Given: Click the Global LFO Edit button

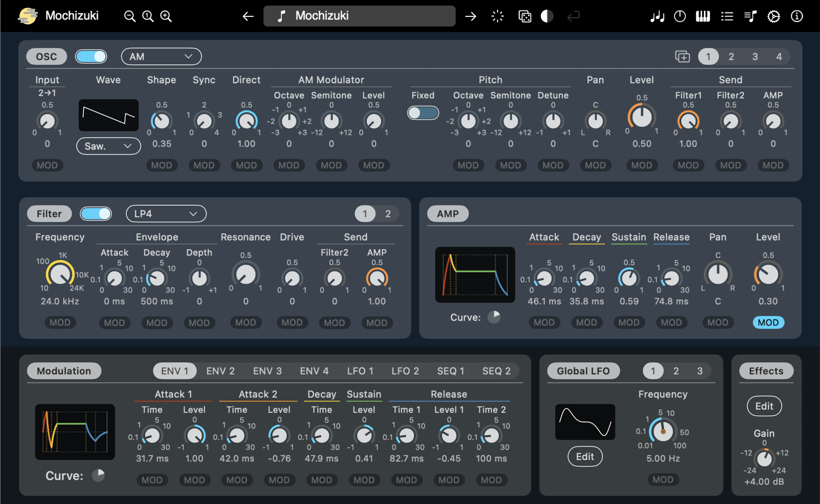Looking at the screenshot, I should click(585, 456).
